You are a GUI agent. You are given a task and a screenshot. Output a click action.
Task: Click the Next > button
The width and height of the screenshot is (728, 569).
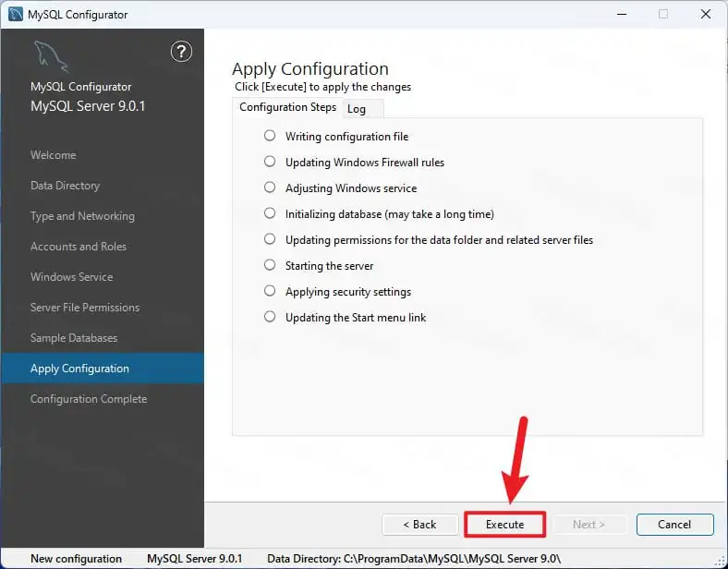[588, 525]
